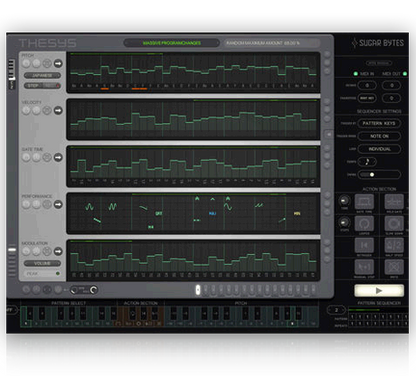Click the Velocity step sequencer graph

193,119
